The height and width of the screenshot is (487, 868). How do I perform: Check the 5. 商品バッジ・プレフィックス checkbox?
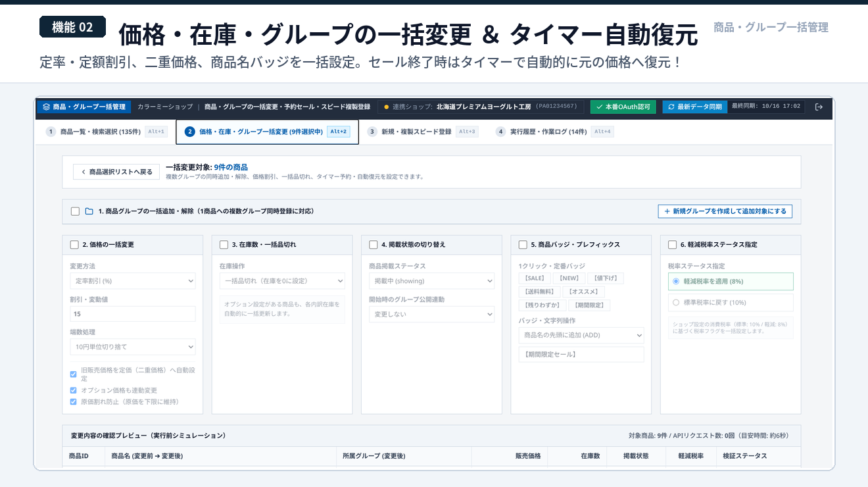[523, 245]
